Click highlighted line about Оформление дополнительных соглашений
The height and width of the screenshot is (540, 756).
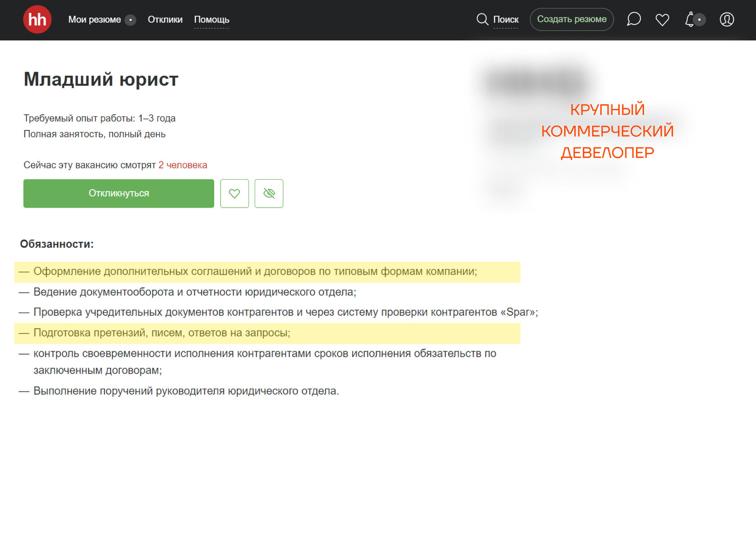coord(267,272)
